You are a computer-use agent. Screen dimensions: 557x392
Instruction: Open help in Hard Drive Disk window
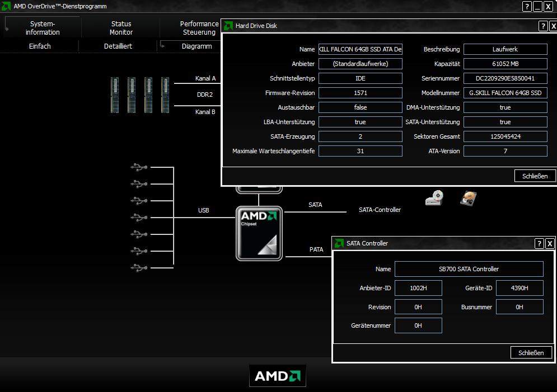[543, 26]
